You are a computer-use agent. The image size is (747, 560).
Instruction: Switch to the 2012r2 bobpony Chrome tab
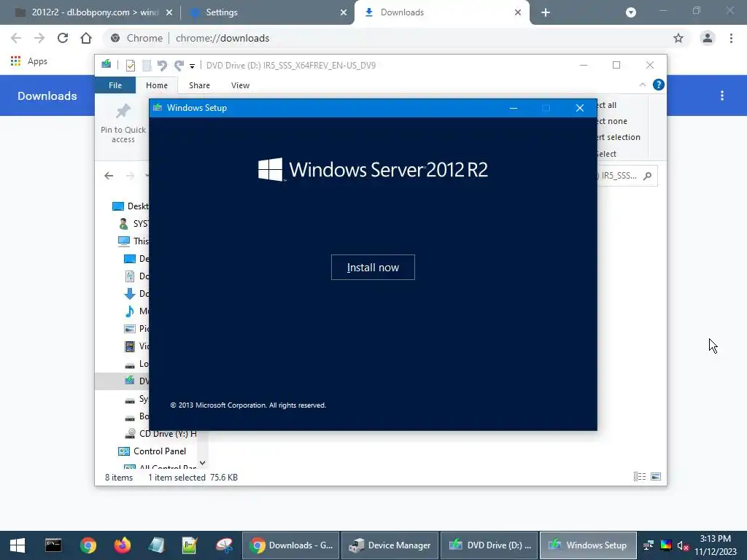93,12
